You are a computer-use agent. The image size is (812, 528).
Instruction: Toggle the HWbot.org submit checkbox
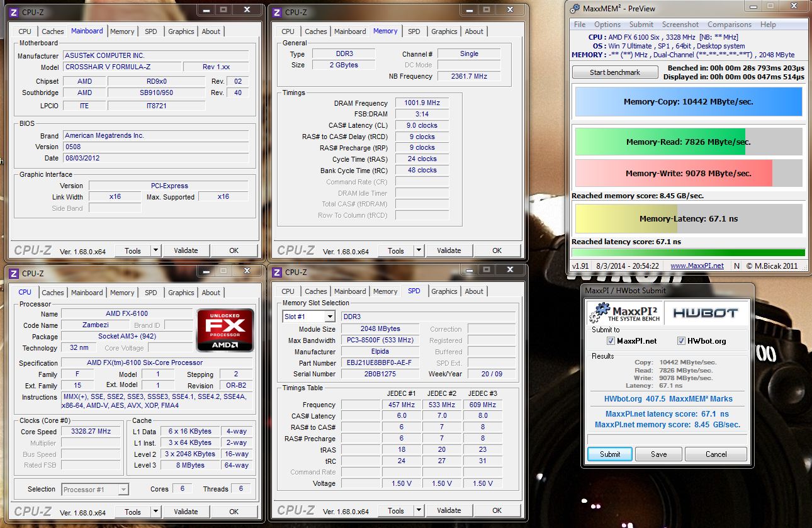681,341
